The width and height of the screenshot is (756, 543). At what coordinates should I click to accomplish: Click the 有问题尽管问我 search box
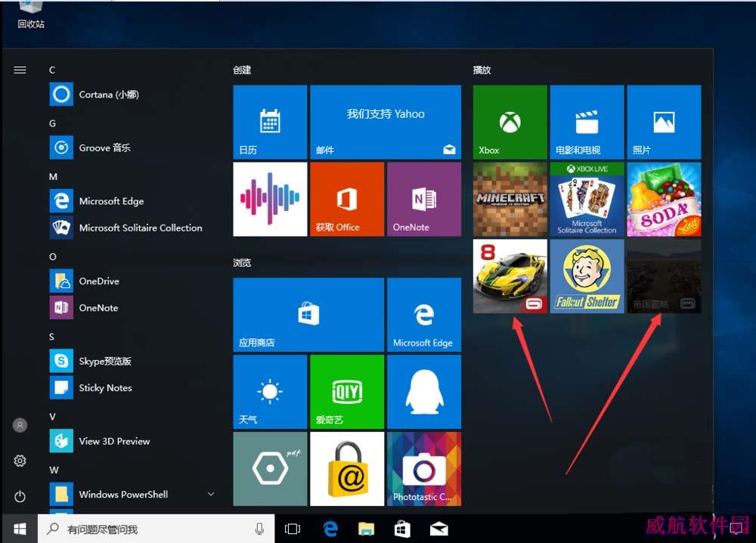tap(156, 529)
